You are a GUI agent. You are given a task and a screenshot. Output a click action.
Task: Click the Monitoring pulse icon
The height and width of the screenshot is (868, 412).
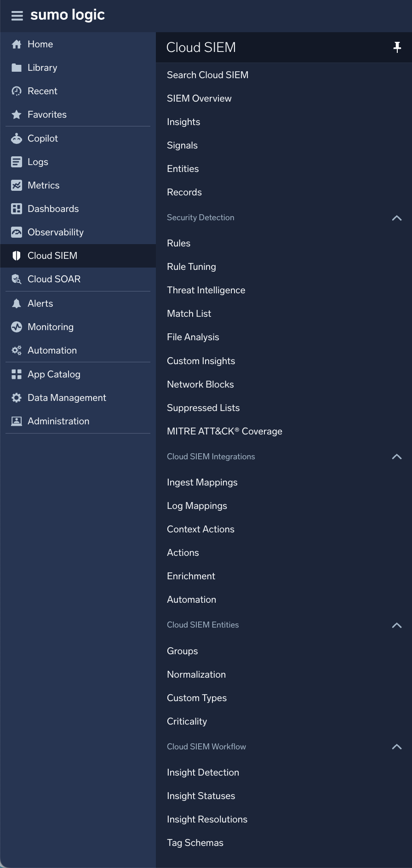[x=17, y=327]
